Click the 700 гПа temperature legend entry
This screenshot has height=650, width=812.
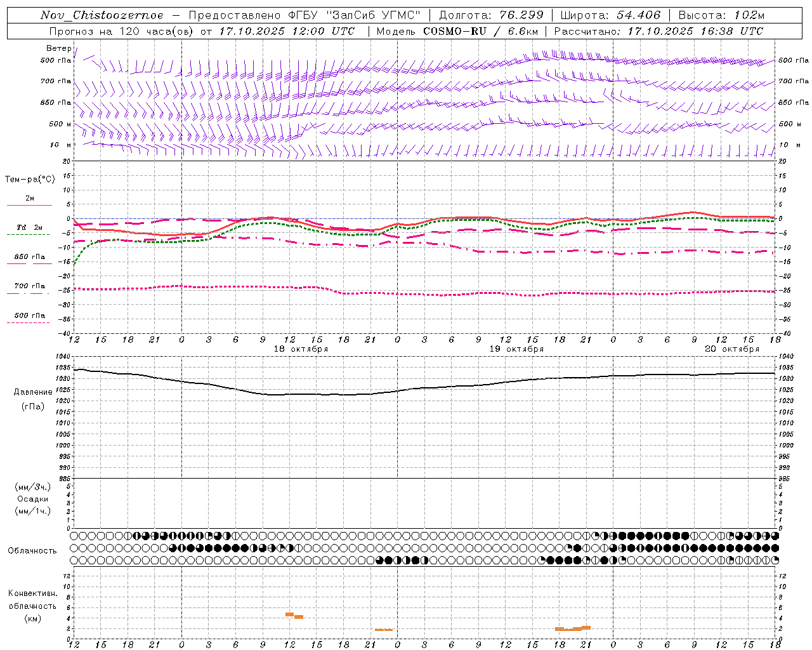tap(30, 286)
